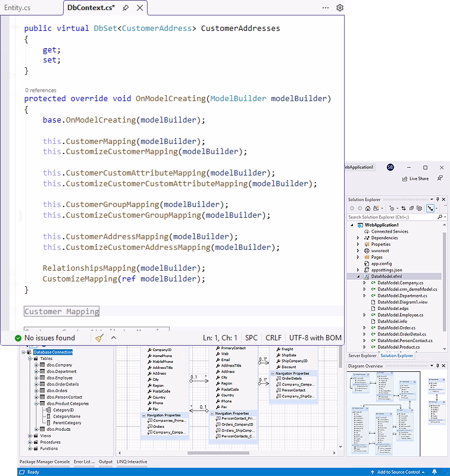
Task: Switch to the Entity.cs tab
Action: point(17,8)
